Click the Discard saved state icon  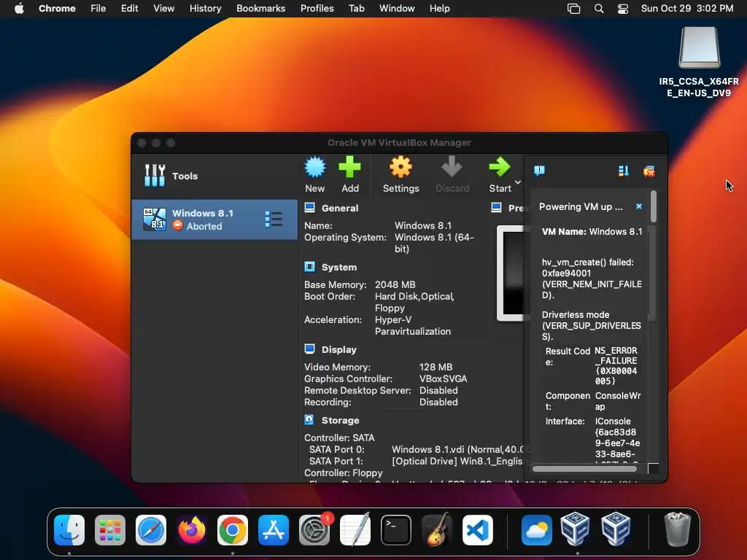click(452, 167)
